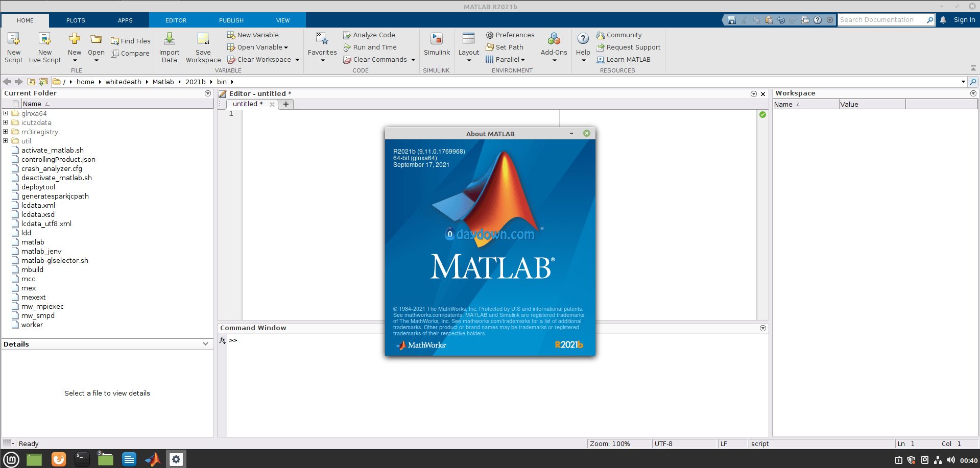Click Learn MATLAB
The height and width of the screenshot is (468, 980).
click(624, 59)
